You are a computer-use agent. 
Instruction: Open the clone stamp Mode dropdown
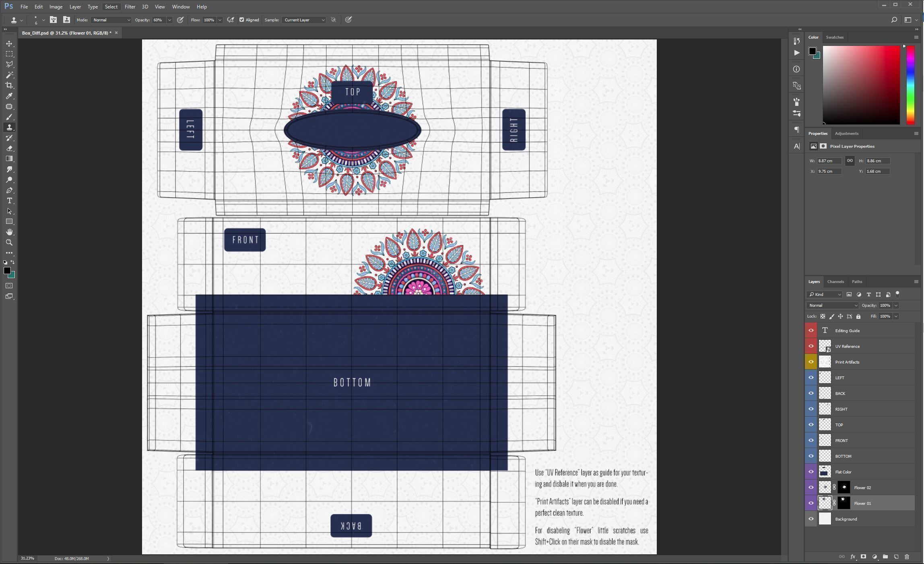(x=111, y=20)
